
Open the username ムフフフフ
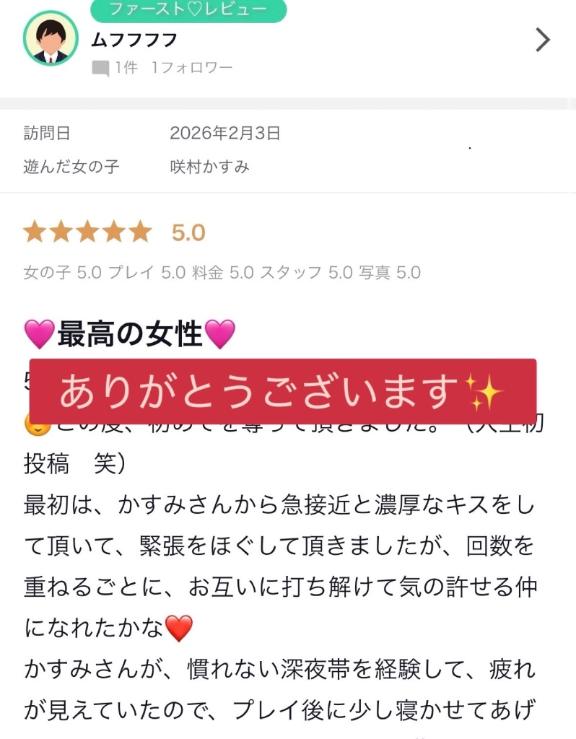[134, 40]
